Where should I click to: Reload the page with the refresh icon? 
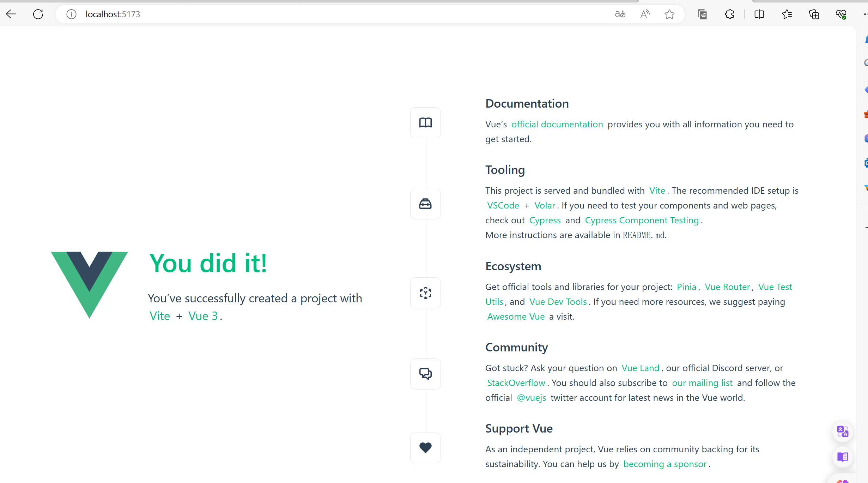[x=38, y=14]
